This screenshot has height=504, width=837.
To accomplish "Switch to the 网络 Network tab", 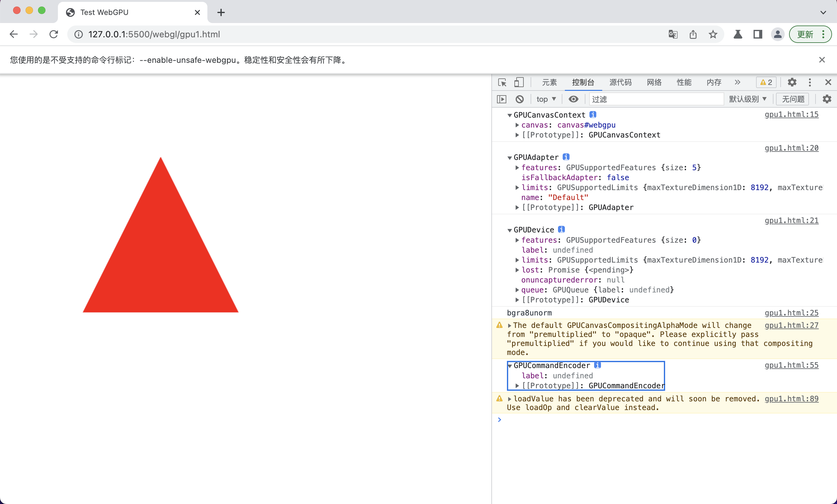I will point(654,82).
